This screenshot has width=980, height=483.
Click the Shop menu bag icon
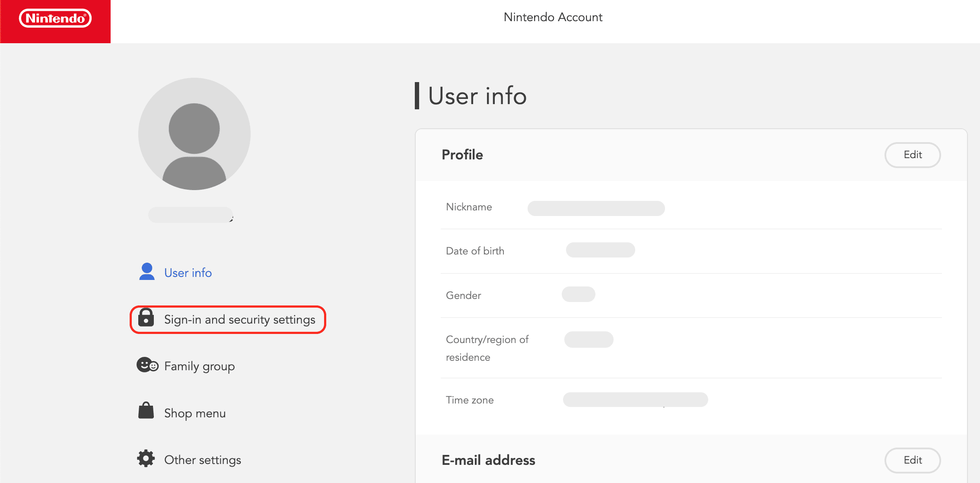click(146, 411)
